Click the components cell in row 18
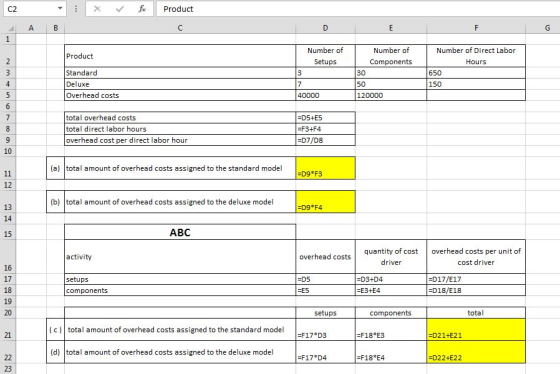560x374 pixels. tap(180, 290)
